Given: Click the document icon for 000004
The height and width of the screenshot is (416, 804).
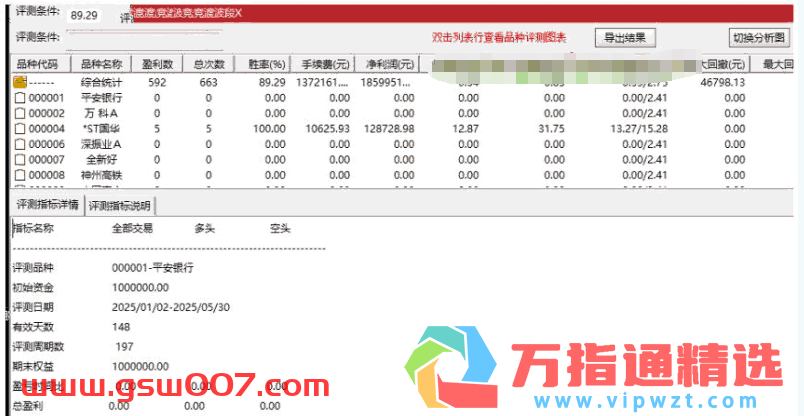Looking at the screenshot, I should point(19,129).
